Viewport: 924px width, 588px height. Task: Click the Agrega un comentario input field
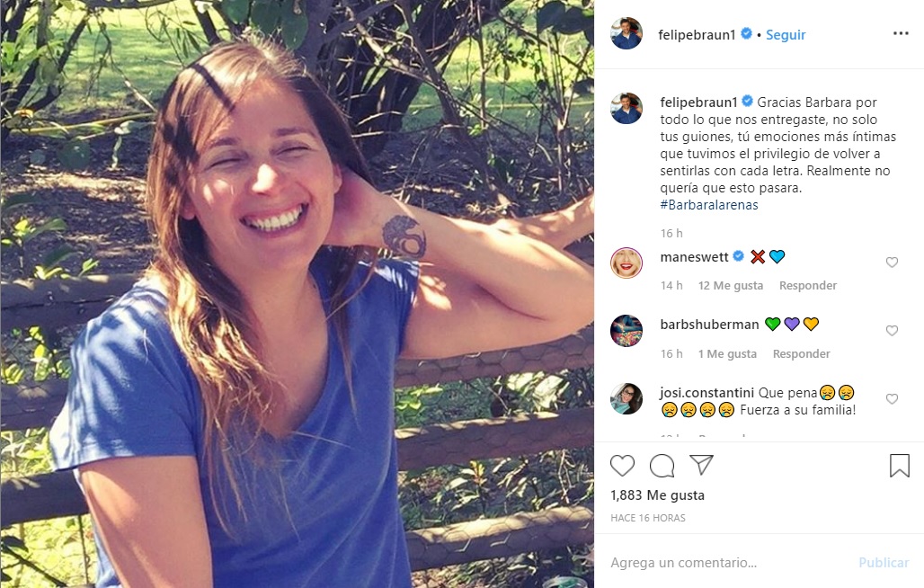tap(719, 563)
